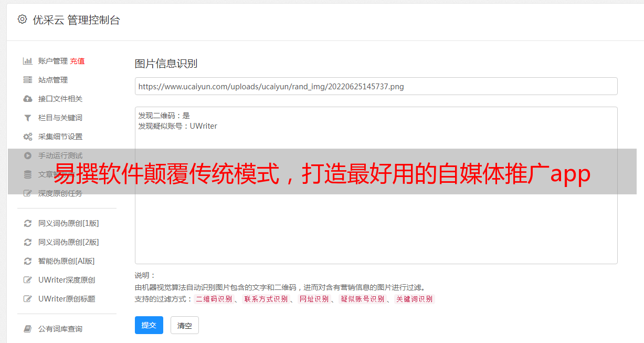This screenshot has width=644, height=343.
Task: Select UWriter原创标题 in sidebar
Action: pyautogui.click(x=67, y=299)
